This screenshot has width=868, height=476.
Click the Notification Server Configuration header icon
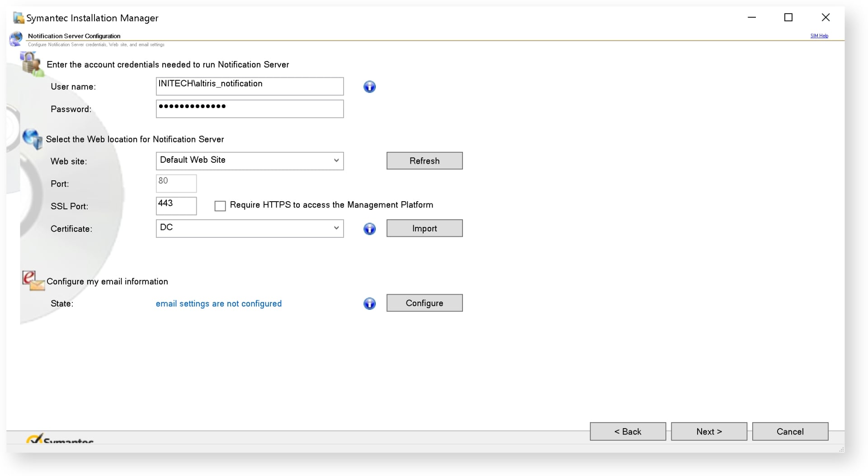(x=16, y=39)
